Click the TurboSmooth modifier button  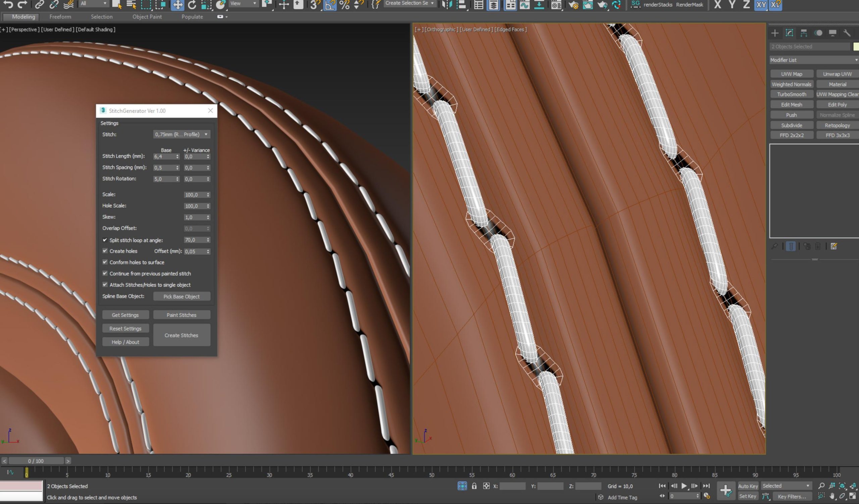(x=791, y=94)
